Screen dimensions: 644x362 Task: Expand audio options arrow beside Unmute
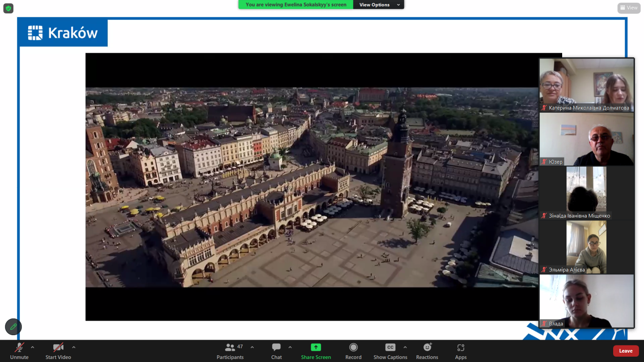32,347
